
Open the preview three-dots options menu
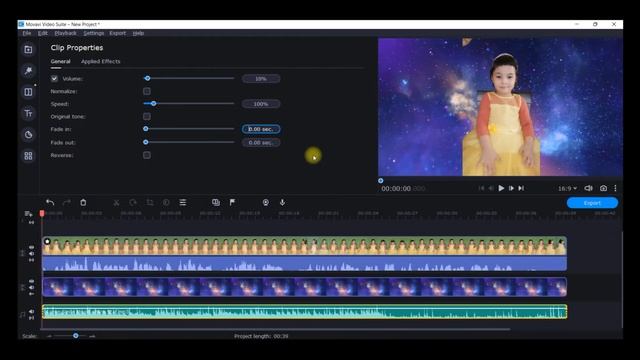(x=615, y=188)
